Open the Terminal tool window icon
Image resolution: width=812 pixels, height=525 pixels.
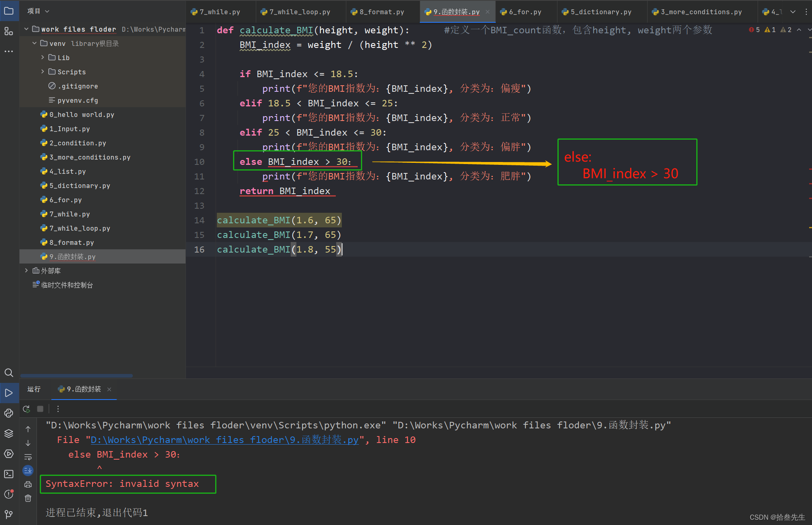pos(9,474)
